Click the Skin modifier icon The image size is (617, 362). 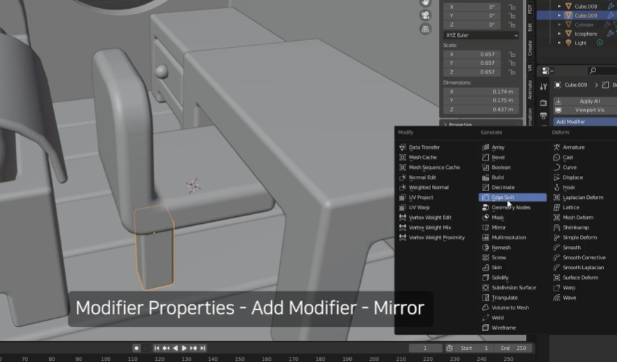pos(486,268)
